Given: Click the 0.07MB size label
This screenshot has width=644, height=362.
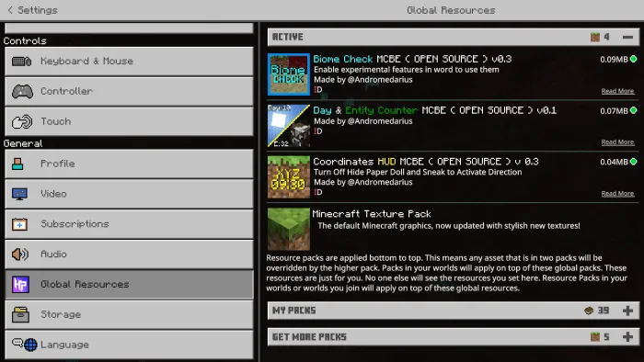Looking at the screenshot, I should click(x=614, y=110).
